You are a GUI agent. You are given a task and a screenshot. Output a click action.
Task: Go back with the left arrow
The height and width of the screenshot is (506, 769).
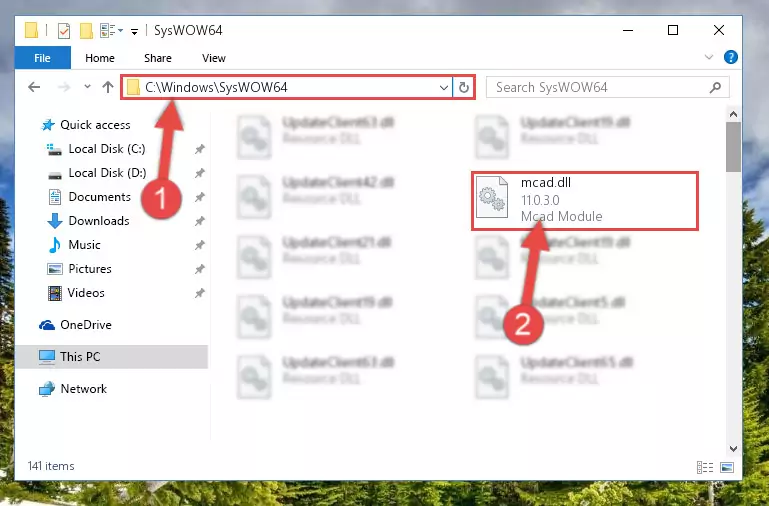point(34,87)
